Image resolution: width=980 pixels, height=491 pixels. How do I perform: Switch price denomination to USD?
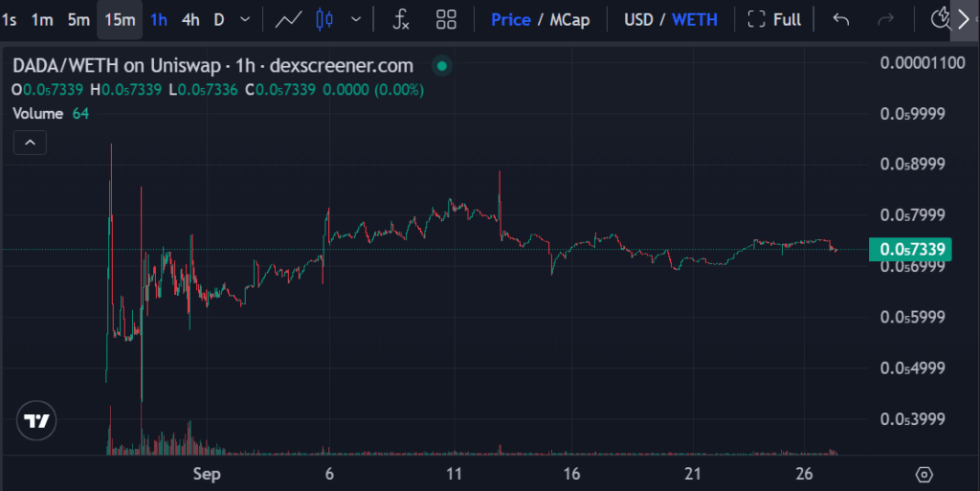[639, 19]
